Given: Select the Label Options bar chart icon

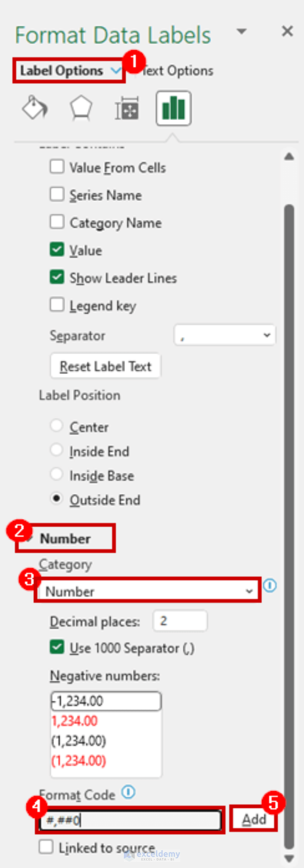Looking at the screenshot, I should pos(174,108).
